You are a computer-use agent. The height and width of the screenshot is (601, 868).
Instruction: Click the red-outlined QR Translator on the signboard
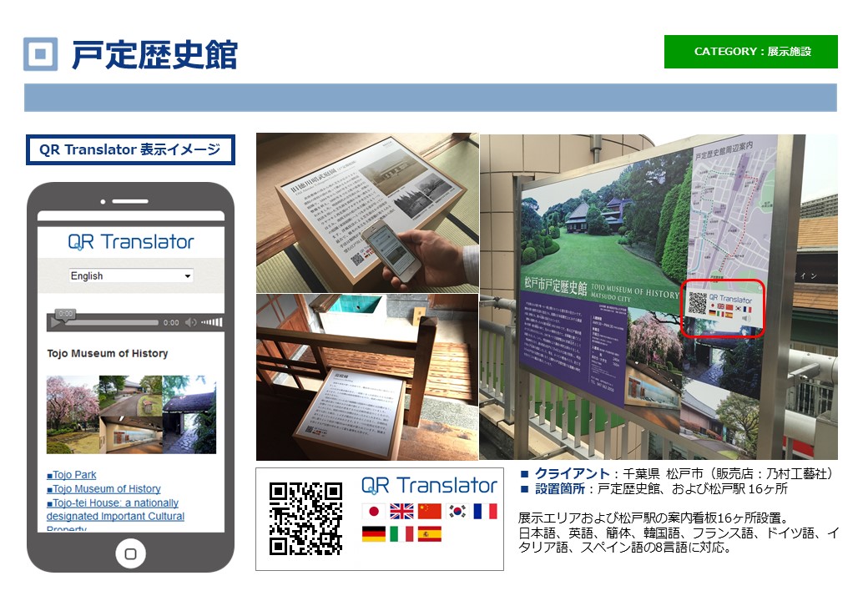pos(723,308)
